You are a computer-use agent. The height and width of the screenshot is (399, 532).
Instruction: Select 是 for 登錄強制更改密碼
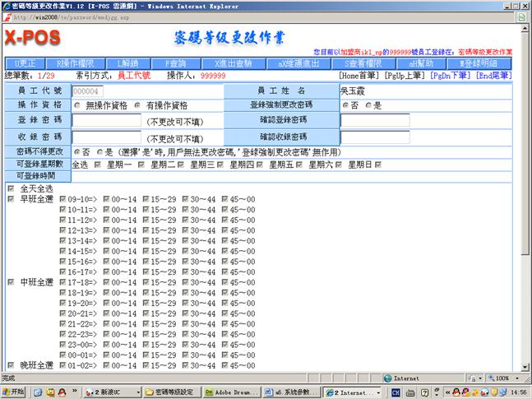coord(368,106)
